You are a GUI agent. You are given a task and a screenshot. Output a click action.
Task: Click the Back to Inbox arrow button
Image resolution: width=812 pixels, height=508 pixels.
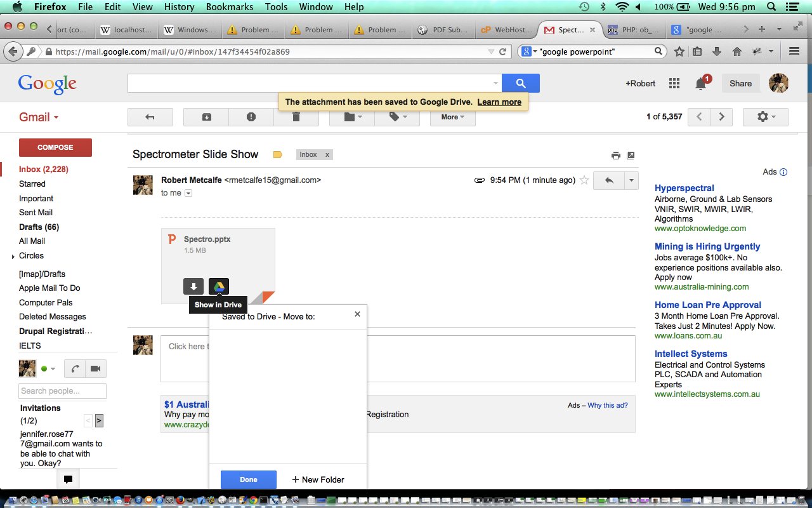click(x=150, y=117)
